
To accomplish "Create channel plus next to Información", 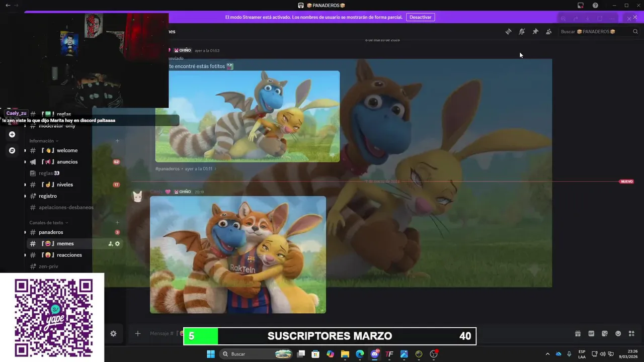I will pyautogui.click(x=117, y=141).
